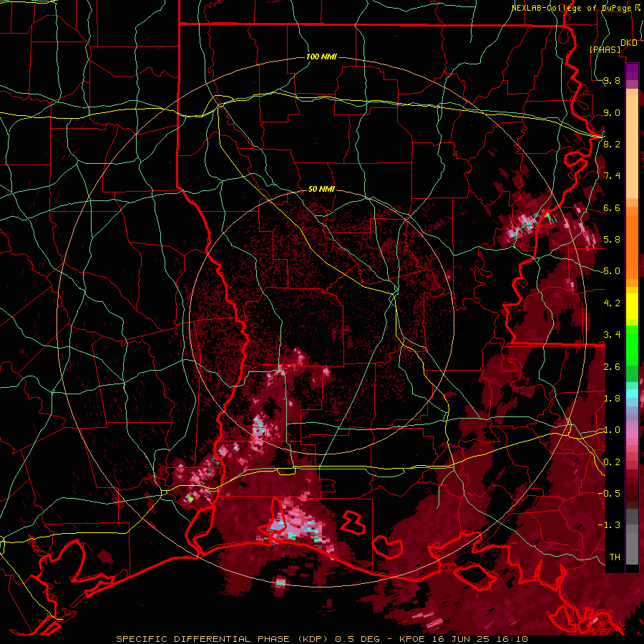Click the gray band at the bottom of the color bar
644x644 pixels.
[632, 537]
